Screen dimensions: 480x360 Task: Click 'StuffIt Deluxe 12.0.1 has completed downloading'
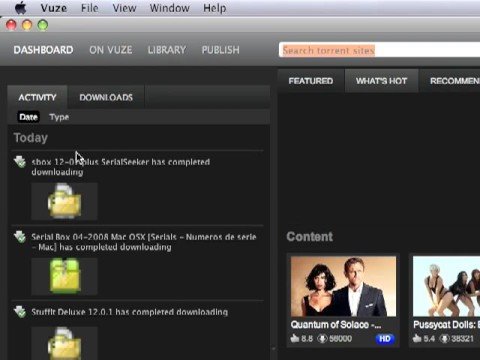click(130, 312)
